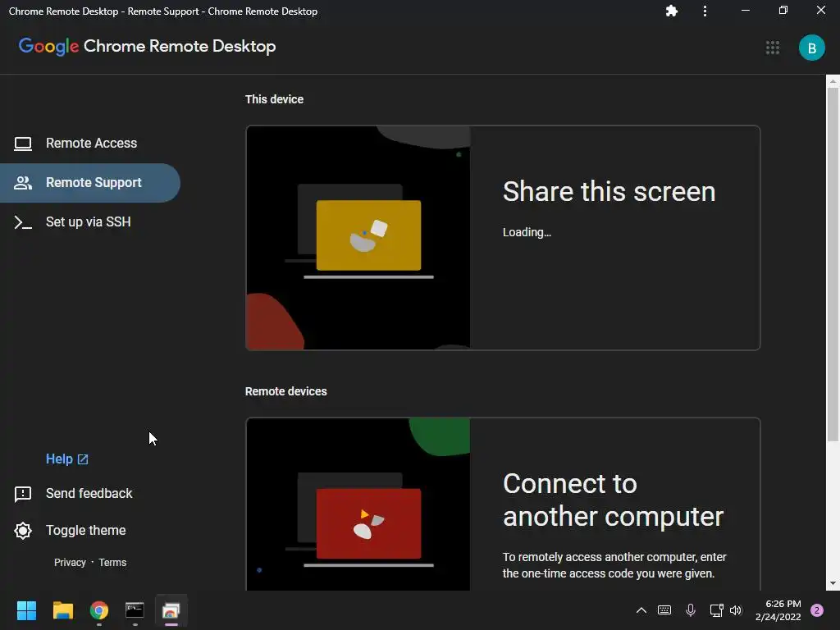
Task: Click Send feedback
Action: coord(89,493)
